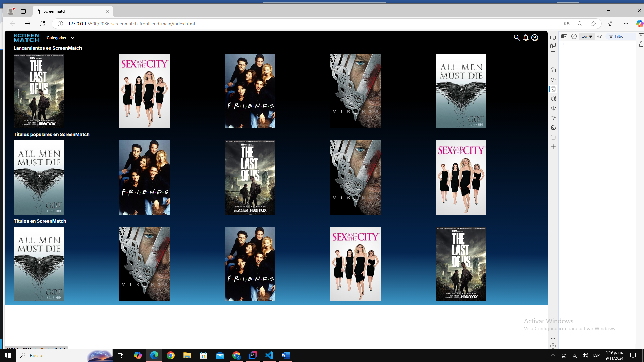Screen dimensions: 644x362
Task: Add this page to favorites star
Action: click(593, 24)
